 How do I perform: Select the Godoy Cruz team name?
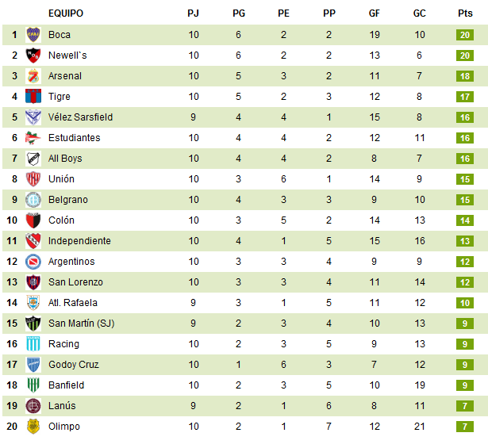tap(74, 365)
